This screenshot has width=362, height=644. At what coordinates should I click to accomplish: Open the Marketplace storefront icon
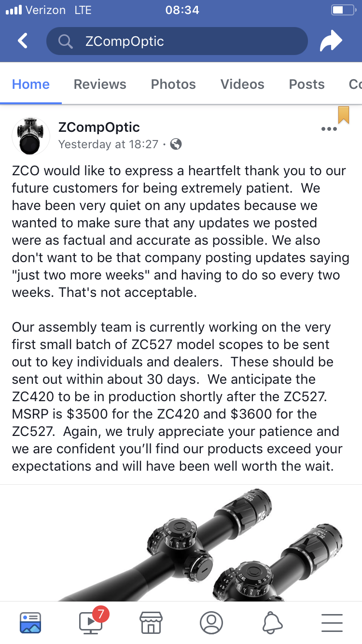click(151, 623)
